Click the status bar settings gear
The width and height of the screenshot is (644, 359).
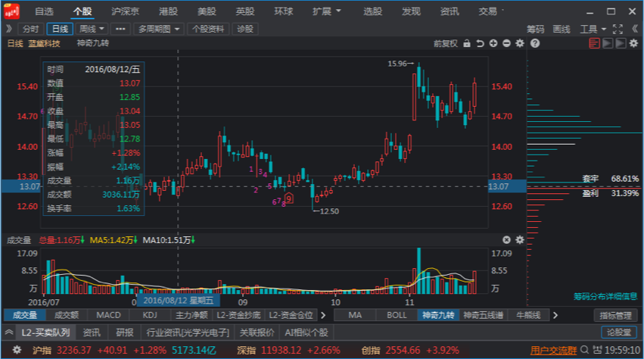click(x=17, y=350)
